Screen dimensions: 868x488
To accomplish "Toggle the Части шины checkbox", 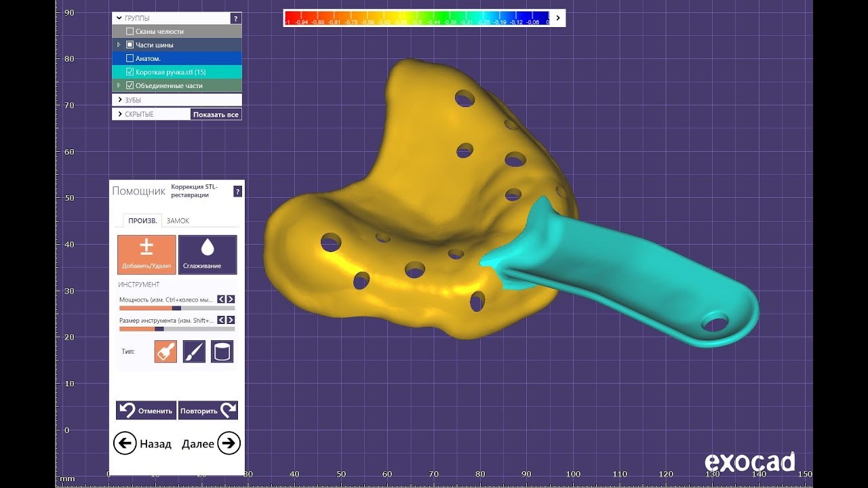I will 130,45.
